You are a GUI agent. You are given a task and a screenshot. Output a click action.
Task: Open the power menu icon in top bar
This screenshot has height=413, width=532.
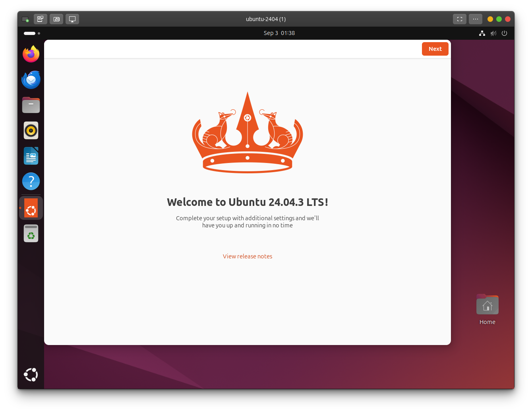(504, 33)
